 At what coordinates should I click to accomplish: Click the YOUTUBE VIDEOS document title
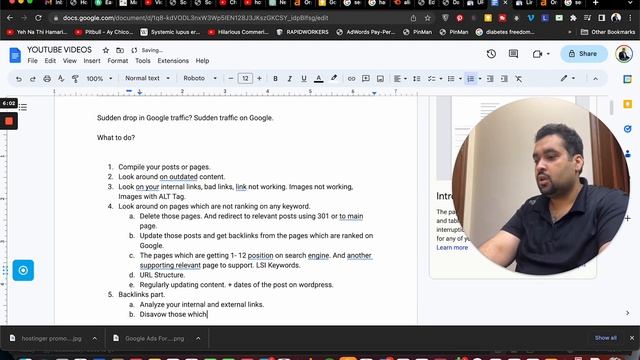[x=60, y=50]
